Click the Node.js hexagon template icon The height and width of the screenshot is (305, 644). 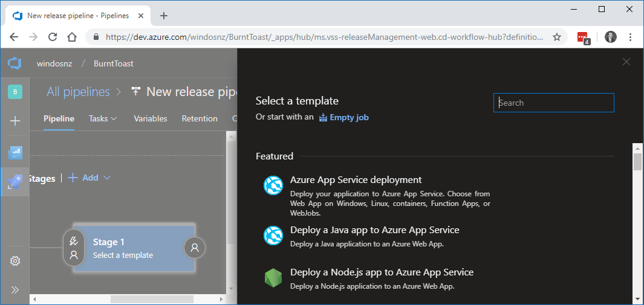coord(273,278)
